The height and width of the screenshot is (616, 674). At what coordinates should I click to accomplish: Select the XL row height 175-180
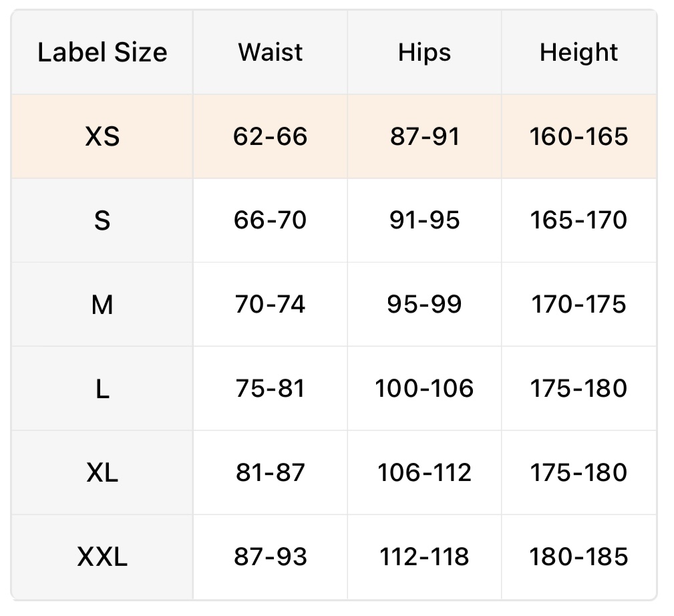578,473
